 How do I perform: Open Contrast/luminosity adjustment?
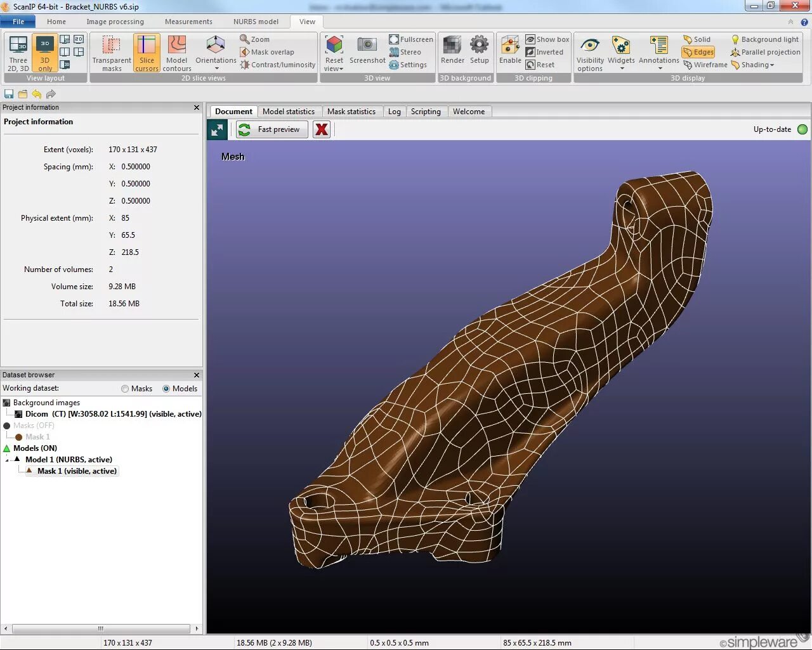click(x=278, y=65)
